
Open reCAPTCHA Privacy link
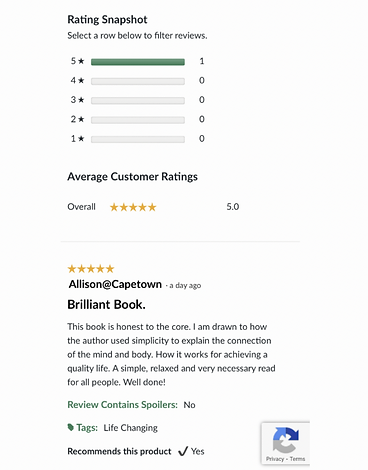[x=275, y=459]
